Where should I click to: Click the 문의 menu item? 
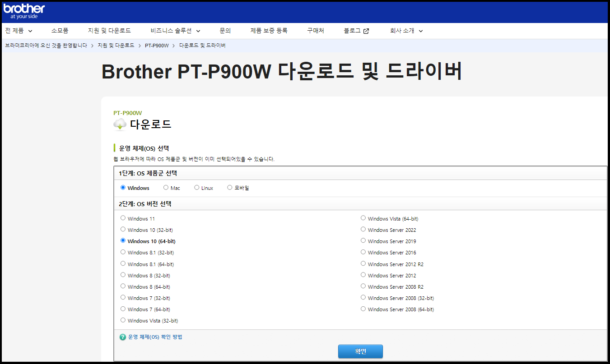click(225, 30)
